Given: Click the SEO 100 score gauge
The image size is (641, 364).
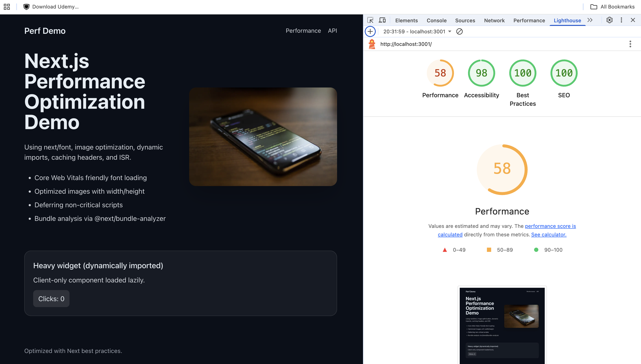Looking at the screenshot, I should (x=564, y=73).
